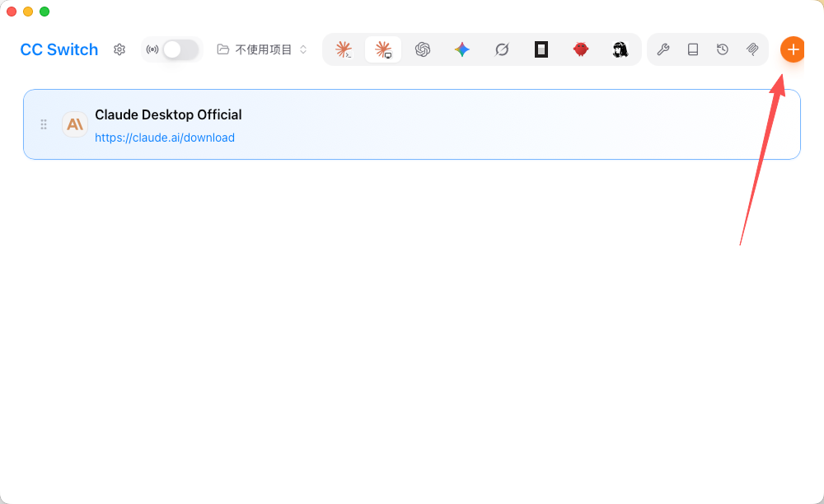This screenshot has width=824, height=504.
Task: Open the wrench tools icon
Action: [663, 49]
